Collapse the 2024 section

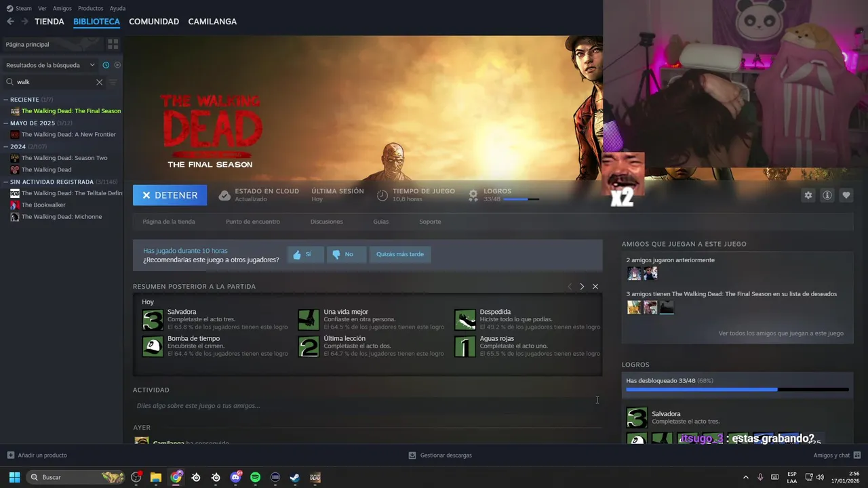(x=6, y=146)
